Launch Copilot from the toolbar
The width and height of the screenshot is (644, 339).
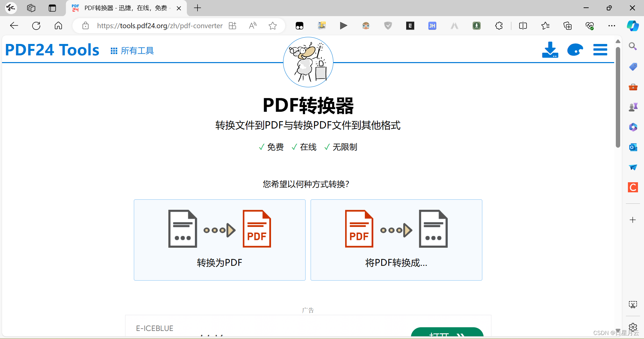633,26
